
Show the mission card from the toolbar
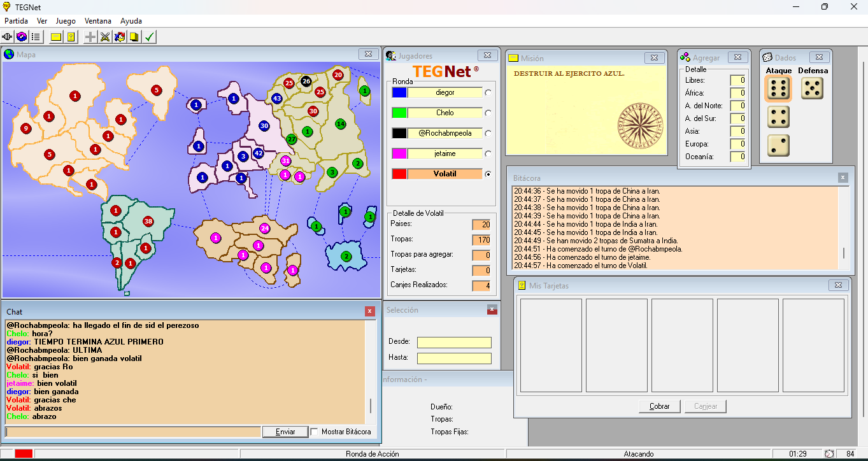click(56, 37)
